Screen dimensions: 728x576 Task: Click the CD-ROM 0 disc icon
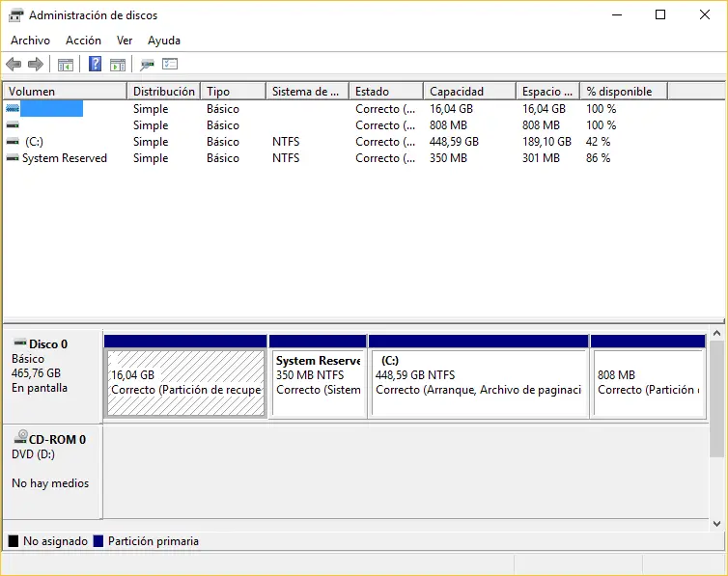20,437
